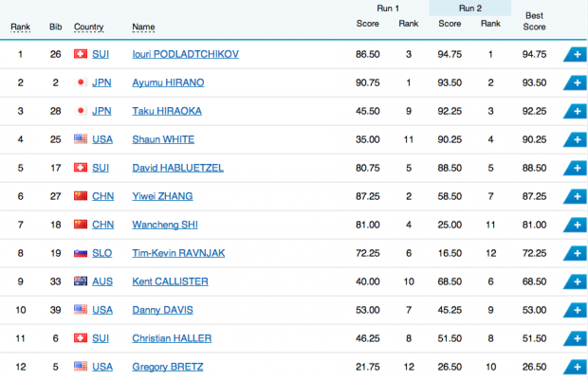Click the Japan flag beside Ayumu Hirano
588x380 pixels.
pos(81,83)
